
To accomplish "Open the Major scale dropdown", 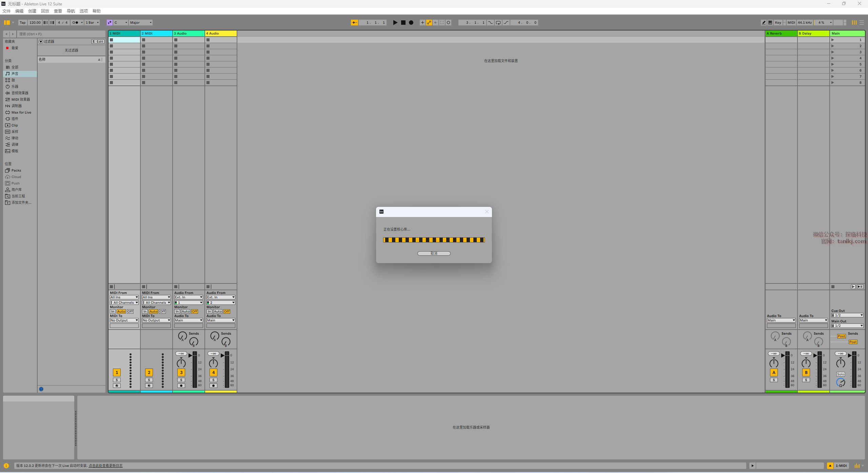I will pyautogui.click(x=141, y=23).
